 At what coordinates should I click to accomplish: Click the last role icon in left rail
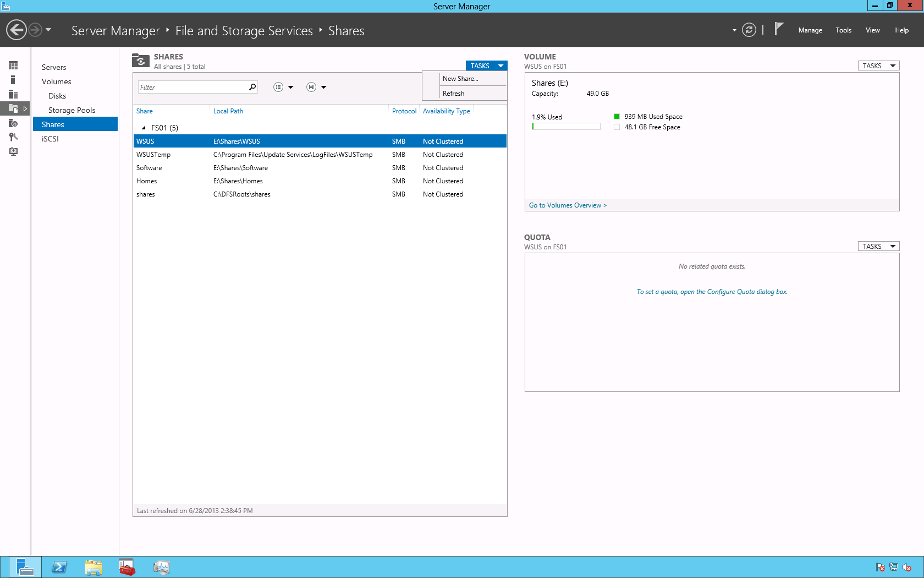tap(13, 151)
